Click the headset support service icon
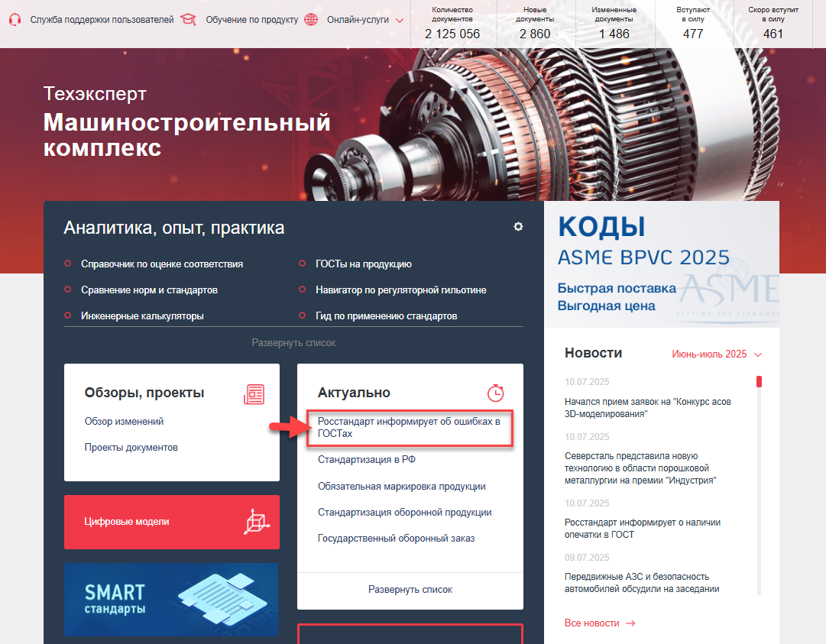Image resolution: width=826 pixels, height=644 pixels. 15,20
